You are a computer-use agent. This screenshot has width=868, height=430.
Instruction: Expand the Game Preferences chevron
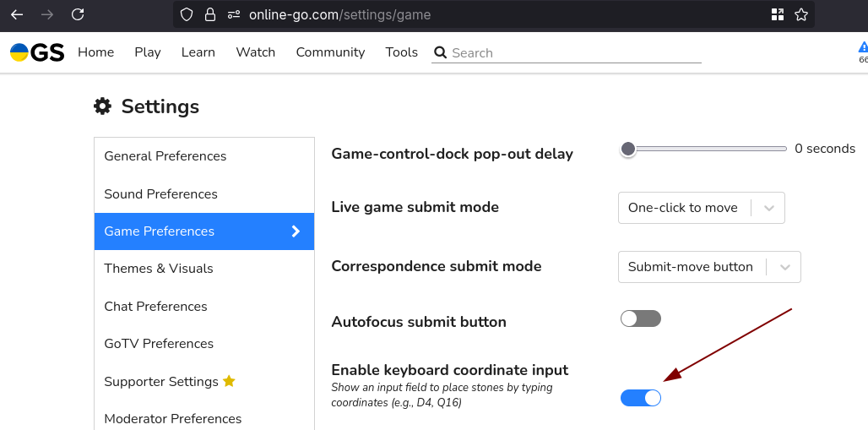(296, 231)
